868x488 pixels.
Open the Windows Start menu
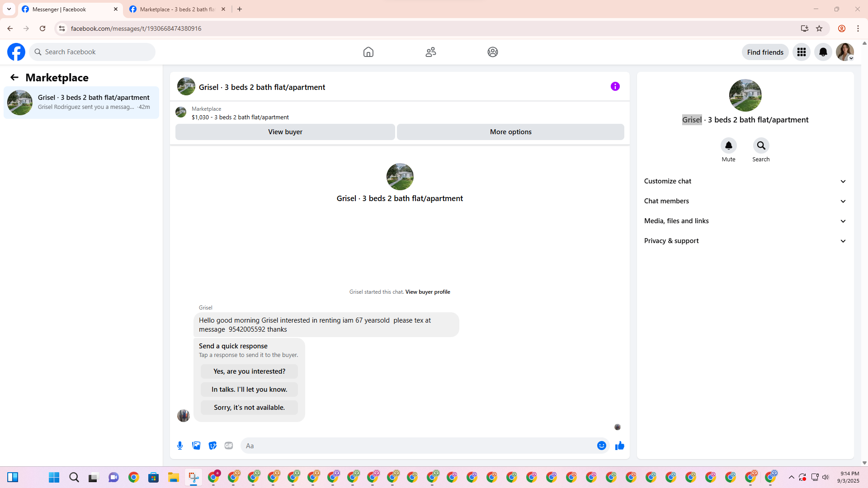point(54,478)
